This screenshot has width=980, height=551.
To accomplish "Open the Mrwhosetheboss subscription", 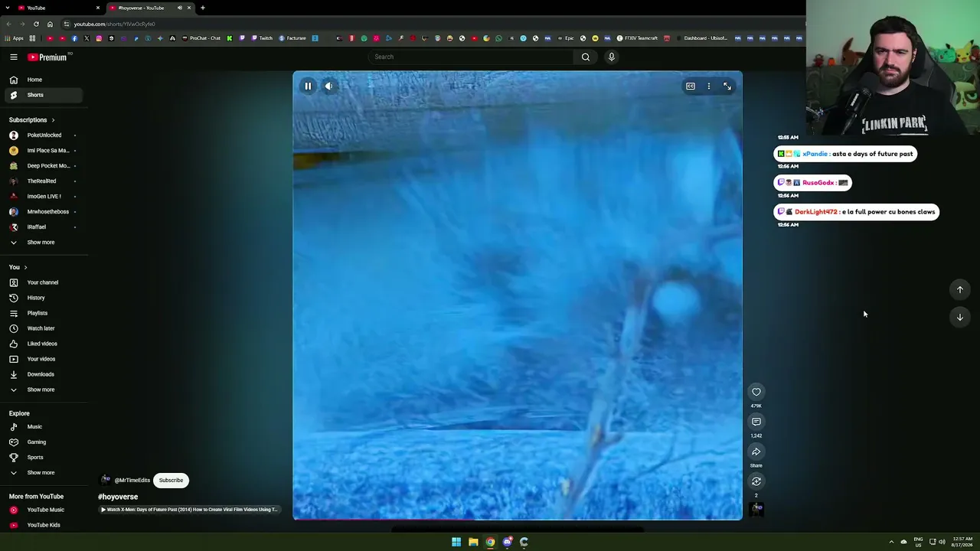I will point(44,212).
